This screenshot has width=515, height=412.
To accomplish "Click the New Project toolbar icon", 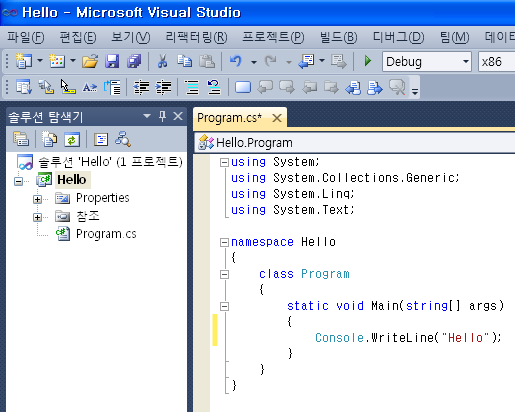I will tap(23, 61).
